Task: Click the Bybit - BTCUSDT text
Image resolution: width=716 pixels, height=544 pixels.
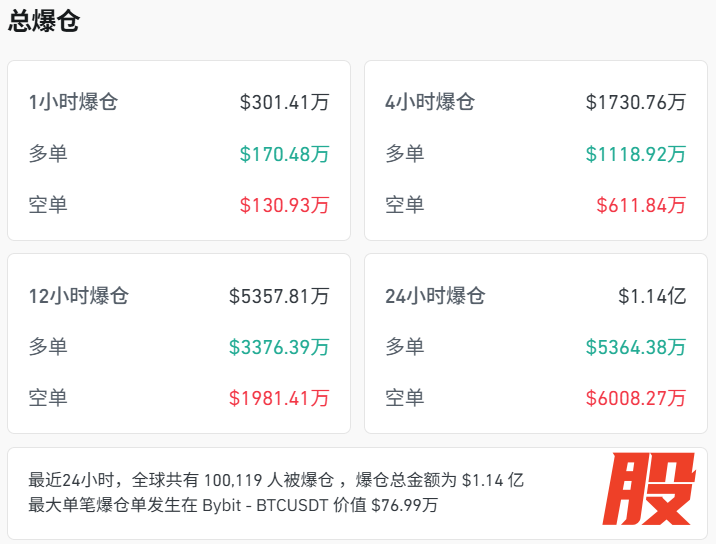Action: click(265, 505)
